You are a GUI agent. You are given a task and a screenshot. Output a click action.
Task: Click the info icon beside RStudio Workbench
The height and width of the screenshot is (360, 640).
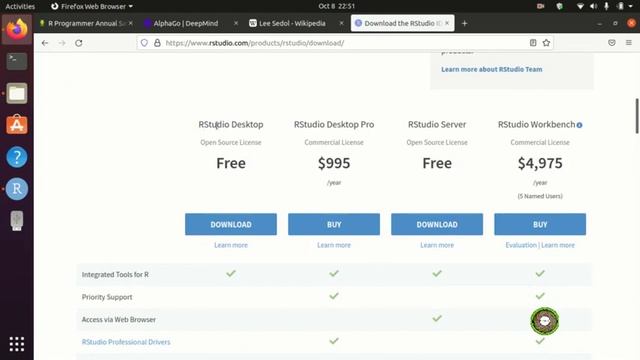click(x=579, y=125)
